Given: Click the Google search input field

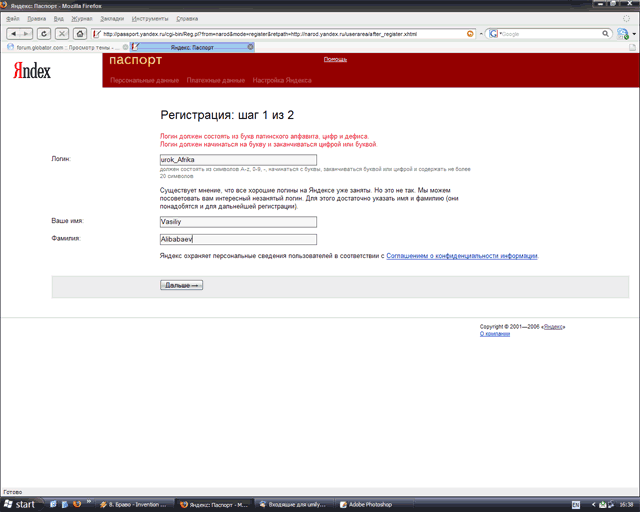Looking at the screenshot, I should [549, 34].
